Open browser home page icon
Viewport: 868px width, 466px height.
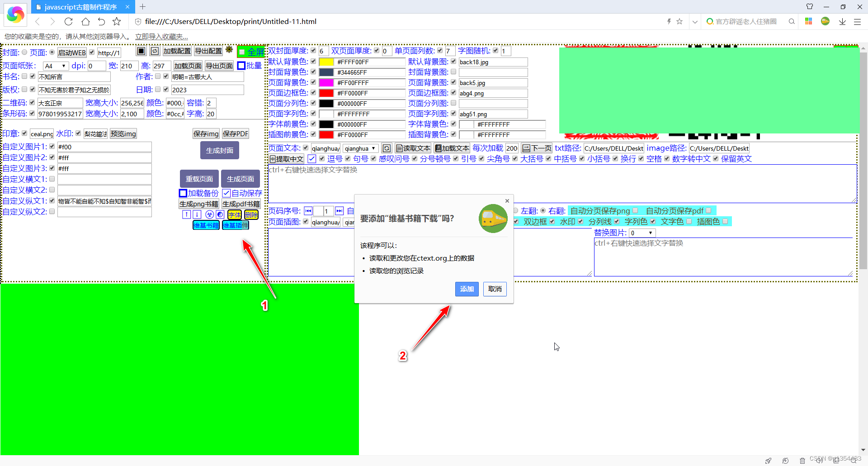[x=85, y=21]
